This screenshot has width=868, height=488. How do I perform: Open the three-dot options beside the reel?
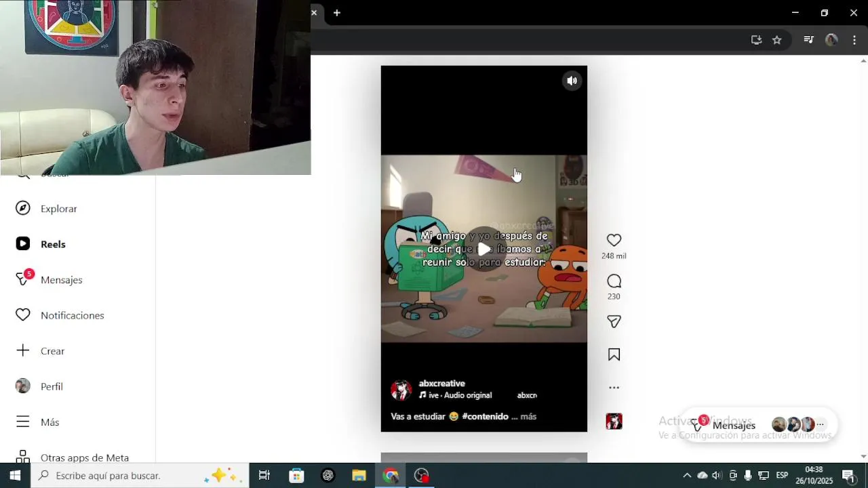(x=614, y=388)
